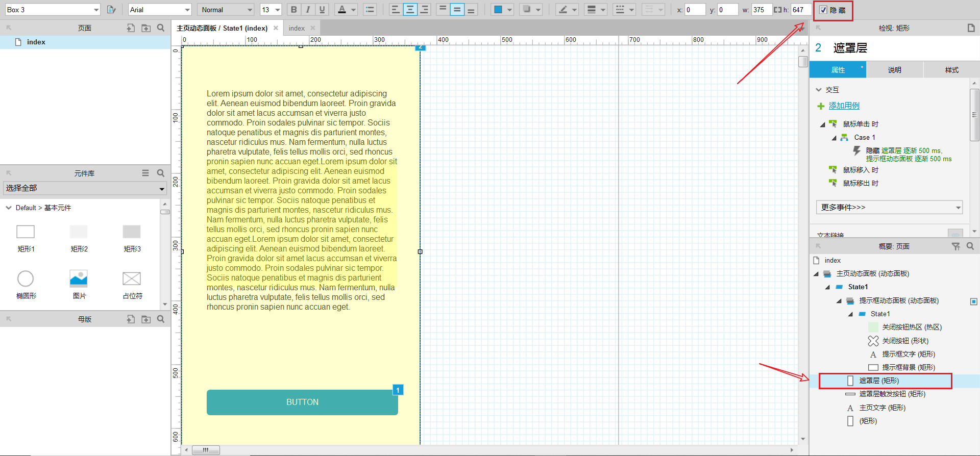The width and height of the screenshot is (980, 456).
Task: Select the 椭圆形 ellipse widget
Action: 26,285
